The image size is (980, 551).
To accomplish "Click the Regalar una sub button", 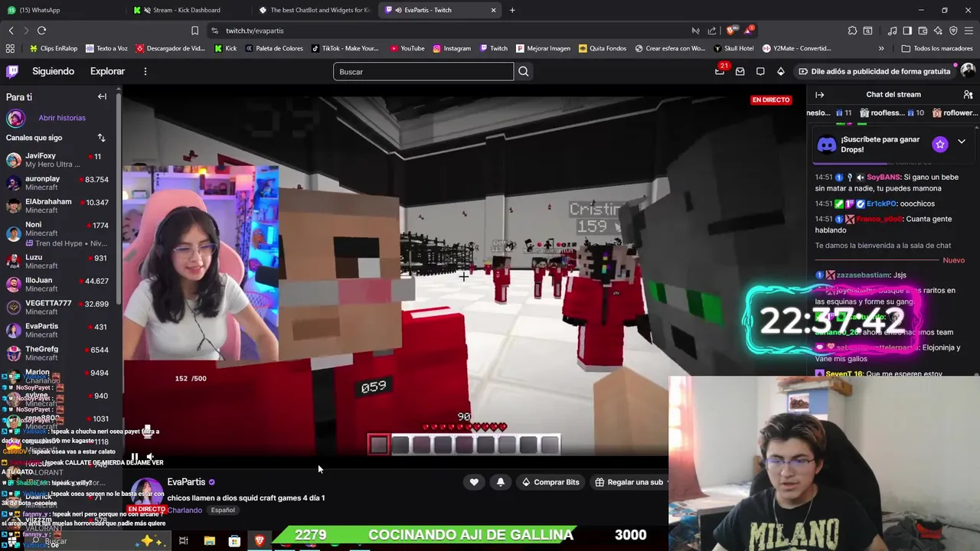I will (x=629, y=482).
